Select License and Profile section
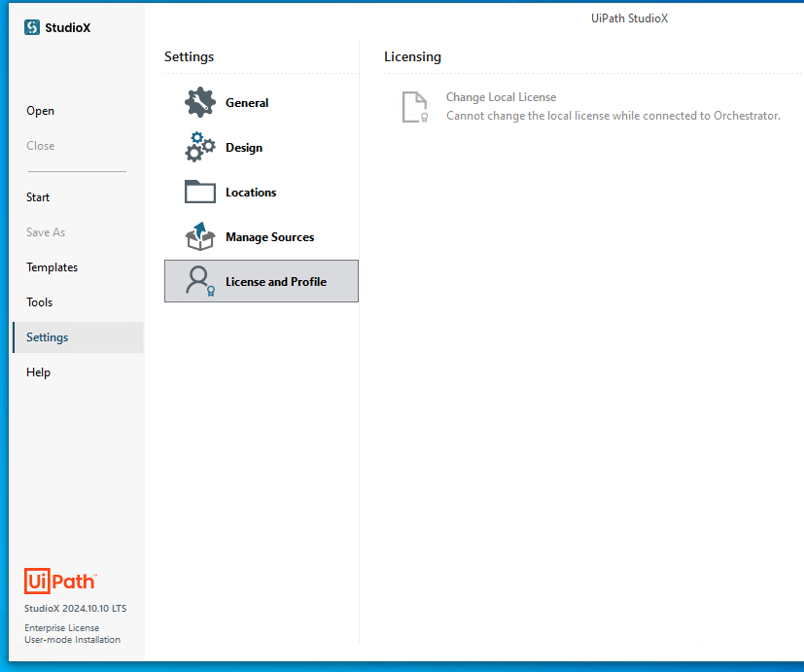 click(x=261, y=281)
